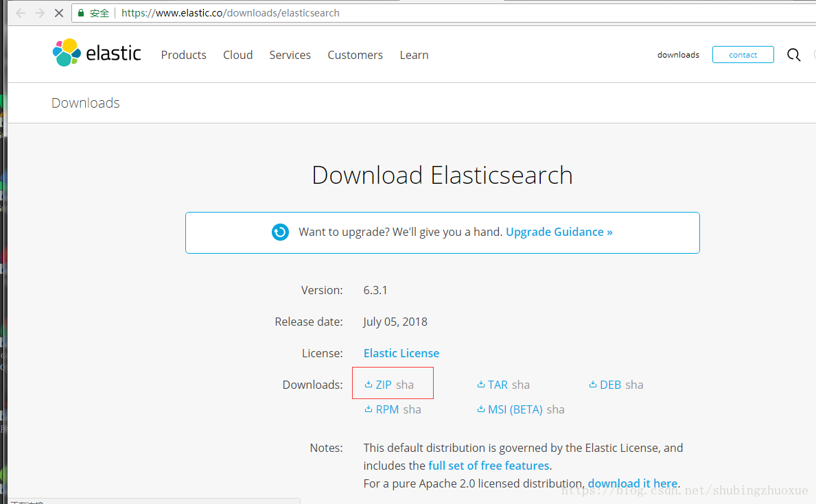This screenshot has height=504, width=816.
Task: Download the ZIP package
Action: pyautogui.click(x=383, y=385)
